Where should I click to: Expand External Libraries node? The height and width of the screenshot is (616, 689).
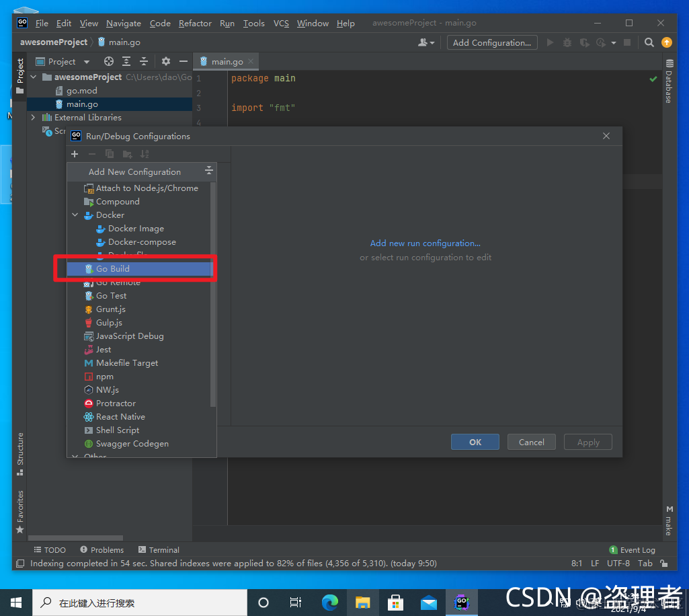(33, 118)
